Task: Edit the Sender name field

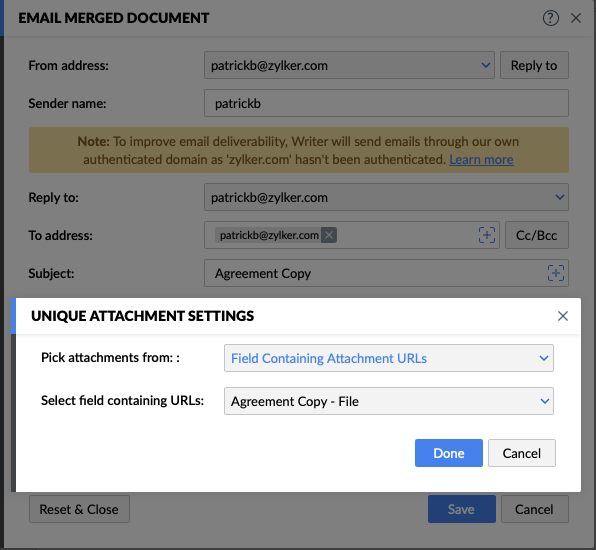Action: [386, 103]
